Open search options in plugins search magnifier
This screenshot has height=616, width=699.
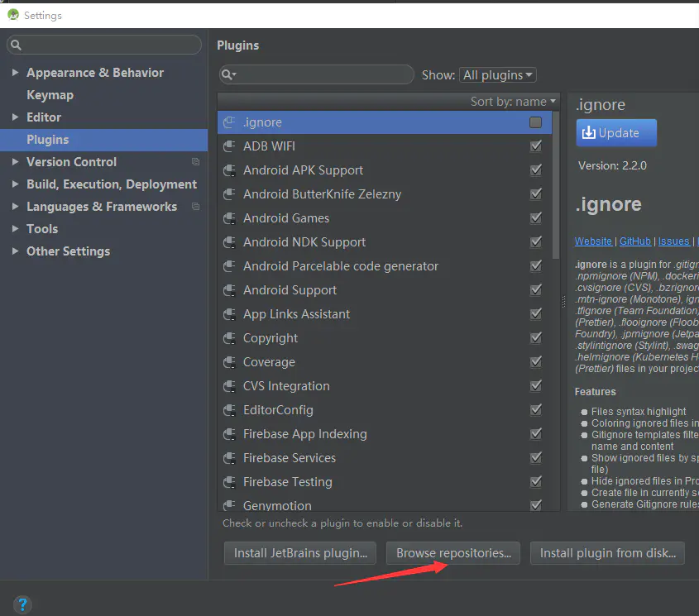228,74
